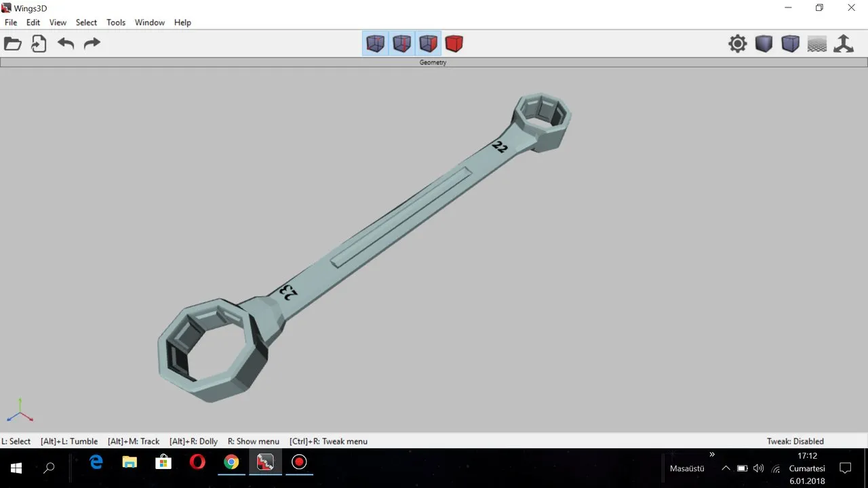Click the Redo arrow icon
868x488 pixels.
tap(92, 44)
